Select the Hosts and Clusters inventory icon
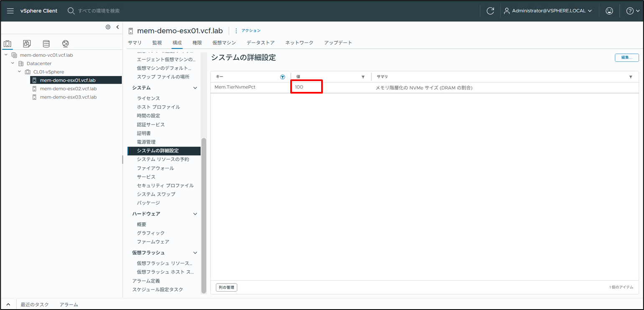 7,43
